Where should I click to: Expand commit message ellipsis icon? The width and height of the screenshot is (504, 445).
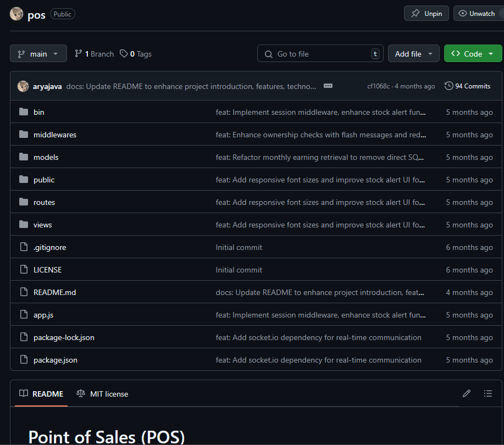point(328,86)
